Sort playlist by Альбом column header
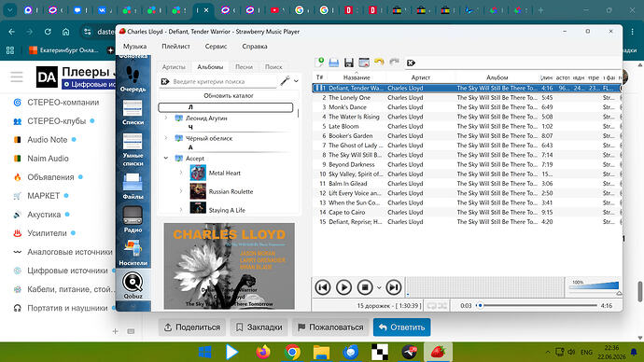 [497, 77]
